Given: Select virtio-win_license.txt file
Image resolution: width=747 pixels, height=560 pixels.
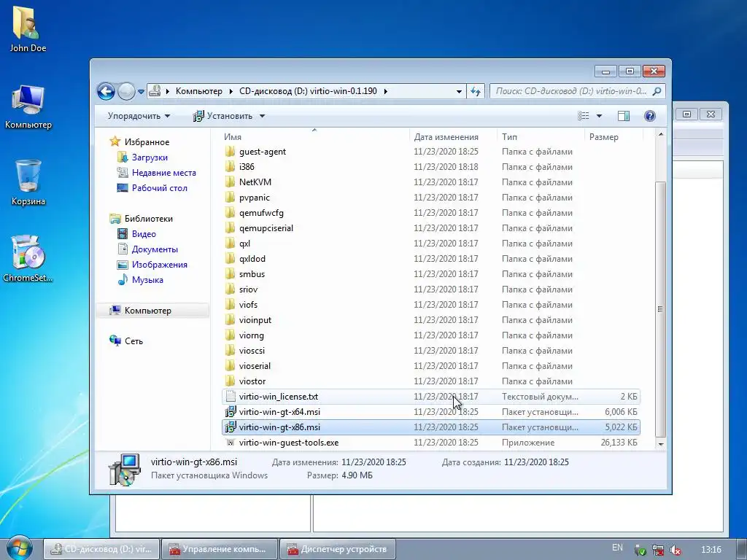Looking at the screenshot, I should 431,396.
